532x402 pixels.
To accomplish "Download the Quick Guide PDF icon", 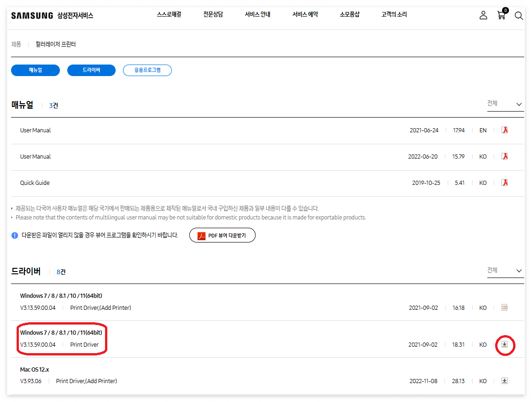I will (x=504, y=183).
